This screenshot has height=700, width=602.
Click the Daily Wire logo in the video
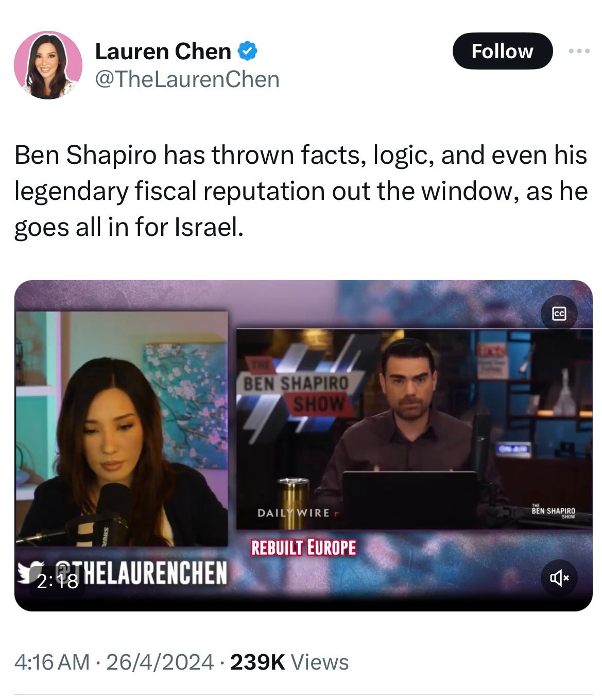pos(296,513)
